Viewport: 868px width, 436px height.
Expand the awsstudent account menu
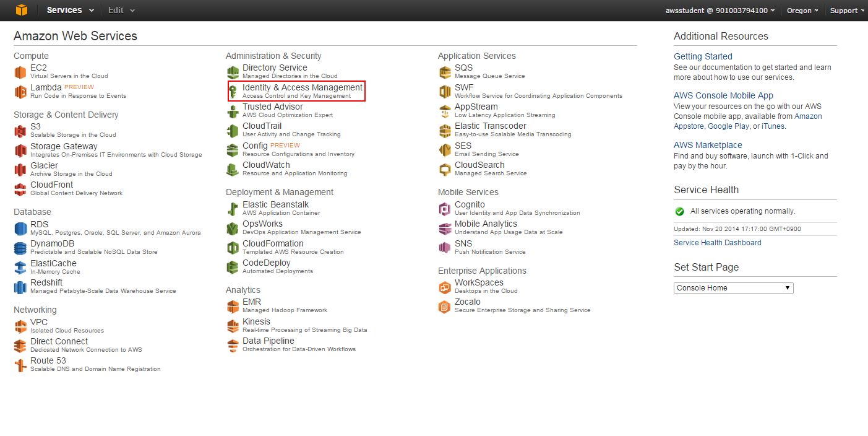tap(721, 11)
